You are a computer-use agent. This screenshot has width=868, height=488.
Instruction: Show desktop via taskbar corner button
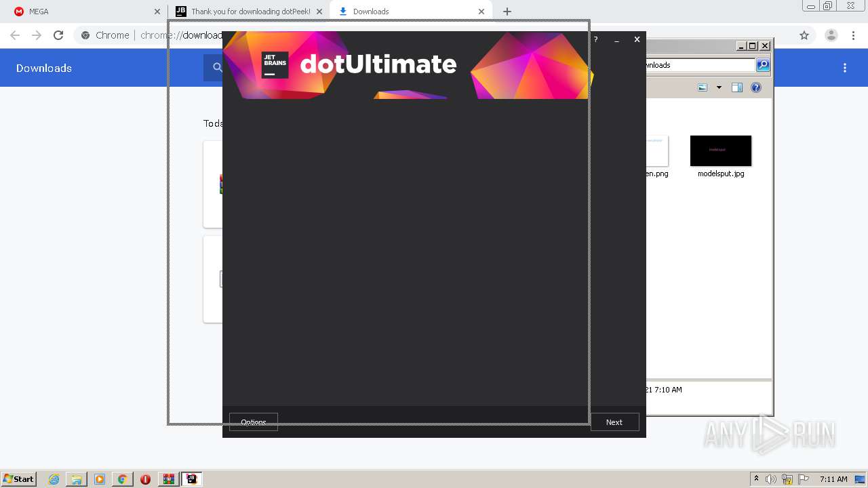tap(861, 479)
